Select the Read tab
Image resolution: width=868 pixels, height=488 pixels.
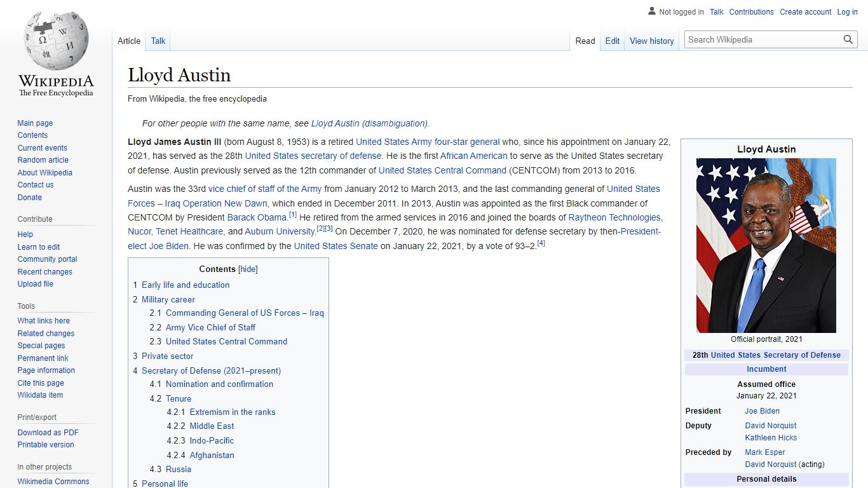pyautogui.click(x=585, y=41)
